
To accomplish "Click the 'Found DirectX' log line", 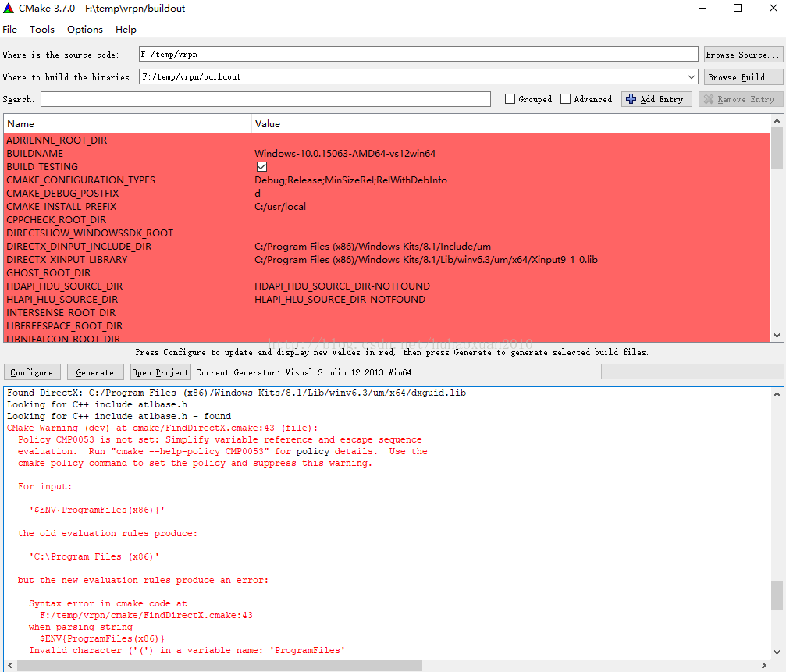I will 237,393.
